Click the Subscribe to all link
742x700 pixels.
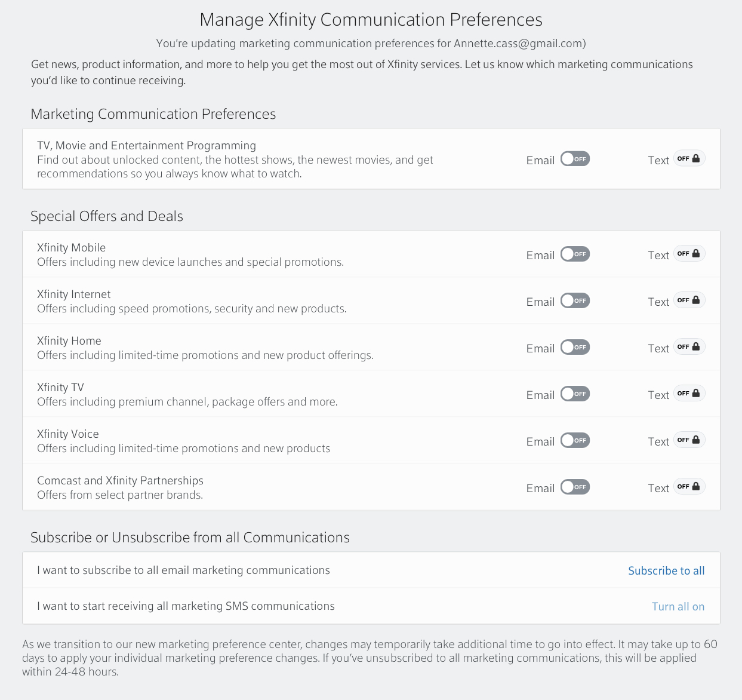[x=666, y=570]
